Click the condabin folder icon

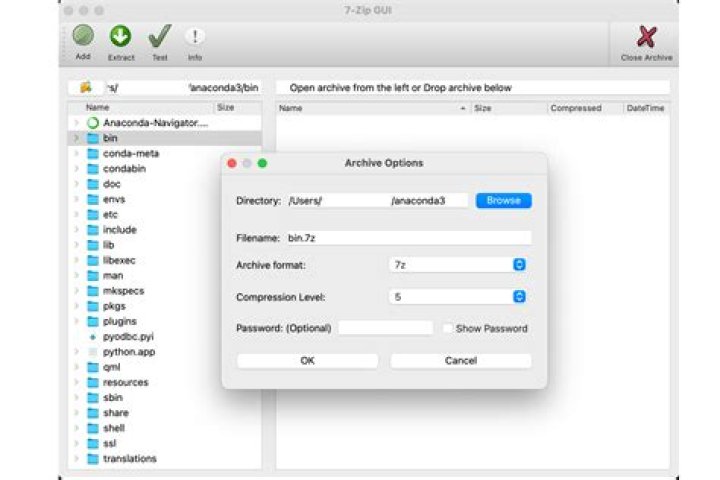click(93, 169)
